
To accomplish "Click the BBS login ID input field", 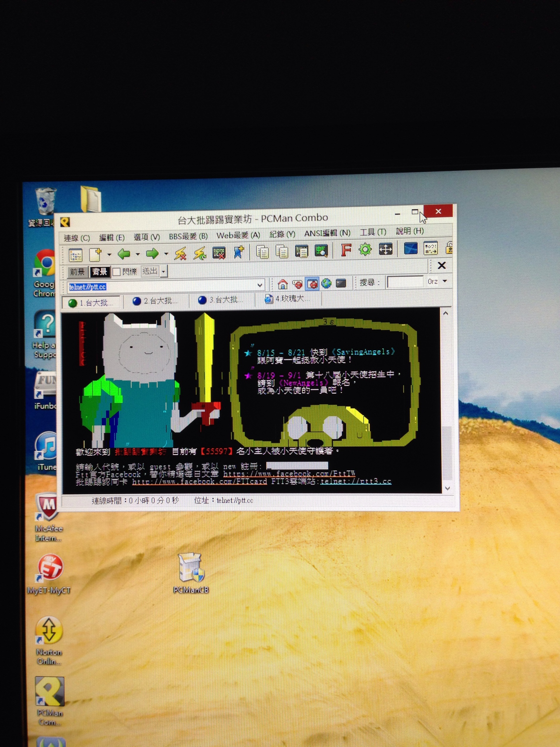I will coord(297,466).
